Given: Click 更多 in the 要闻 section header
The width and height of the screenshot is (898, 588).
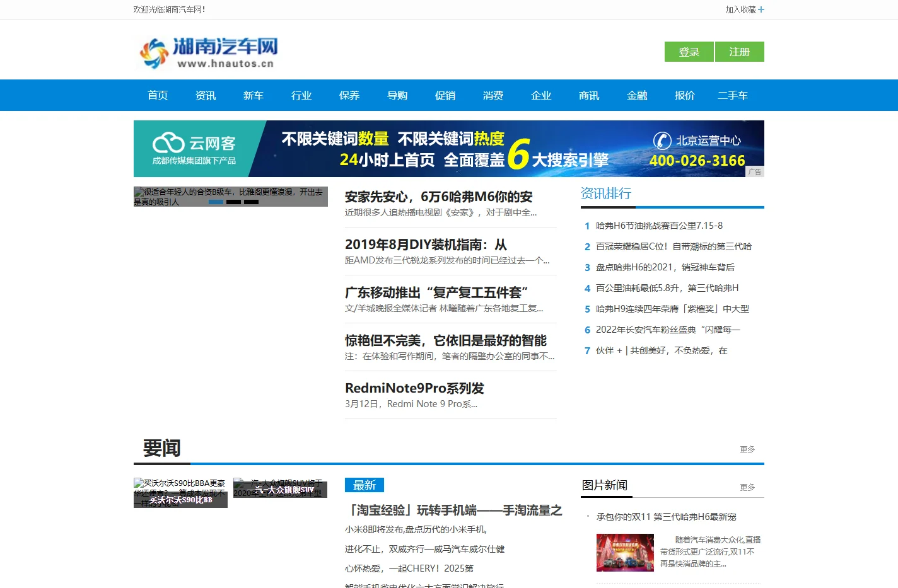Looking at the screenshot, I should tap(747, 449).
